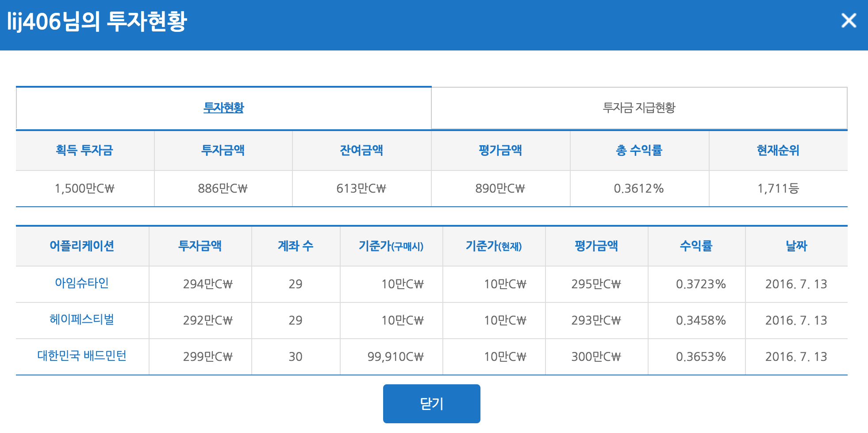The width and height of the screenshot is (868, 433).
Task: Click the 잔여금액 column header
Action: (361, 151)
